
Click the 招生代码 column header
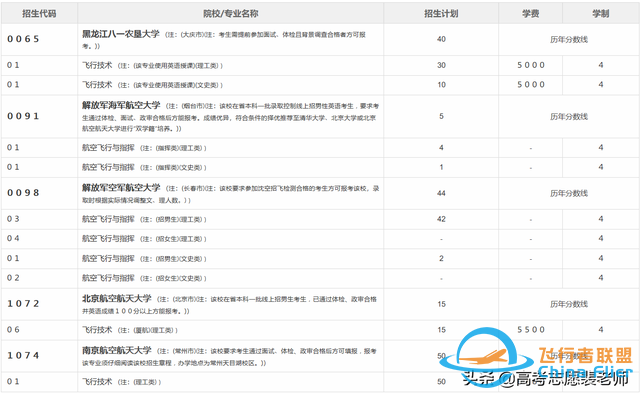click(39, 13)
